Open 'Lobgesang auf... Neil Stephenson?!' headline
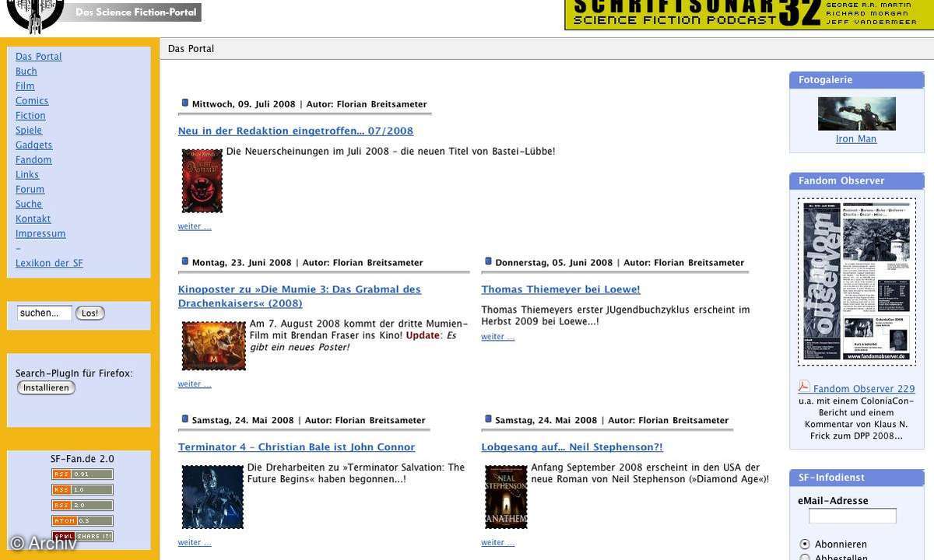This screenshot has height=560, width=934. 572,447
